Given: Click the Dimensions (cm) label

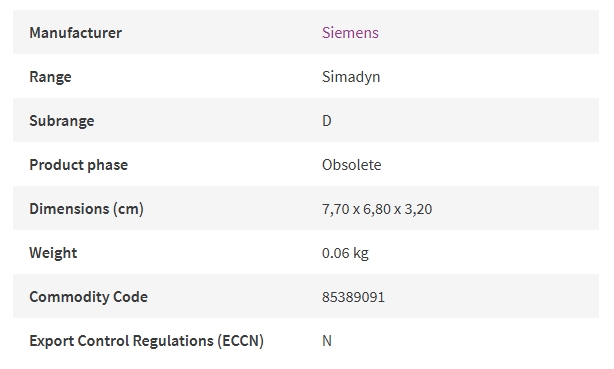Looking at the screenshot, I should coord(87,209).
